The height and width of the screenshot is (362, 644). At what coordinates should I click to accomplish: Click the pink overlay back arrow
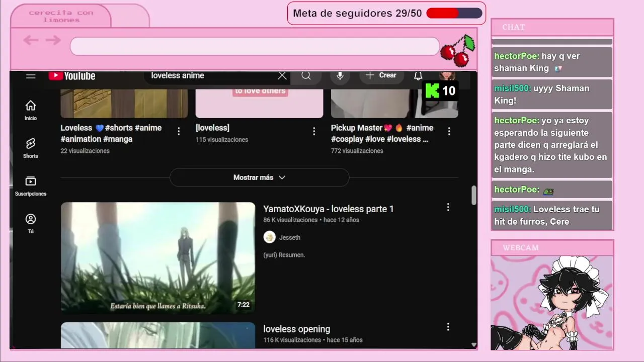tap(31, 40)
